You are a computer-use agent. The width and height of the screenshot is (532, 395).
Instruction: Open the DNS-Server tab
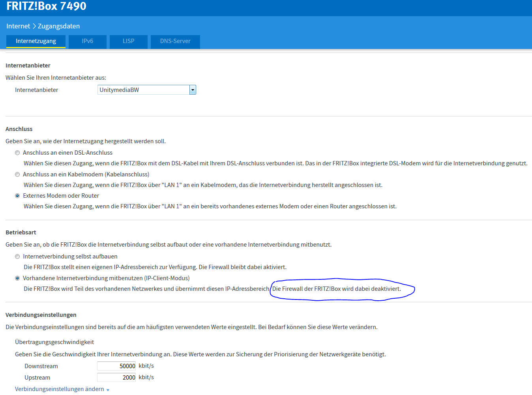pos(175,41)
